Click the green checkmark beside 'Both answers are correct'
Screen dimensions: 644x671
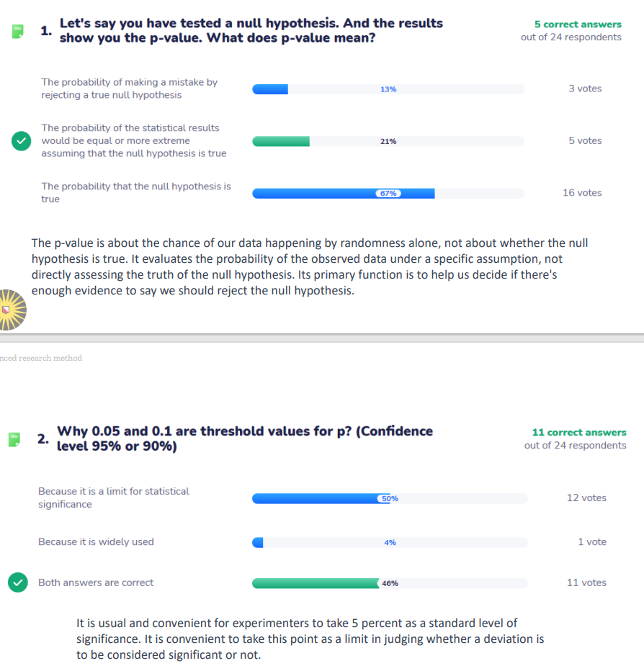(x=18, y=582)
